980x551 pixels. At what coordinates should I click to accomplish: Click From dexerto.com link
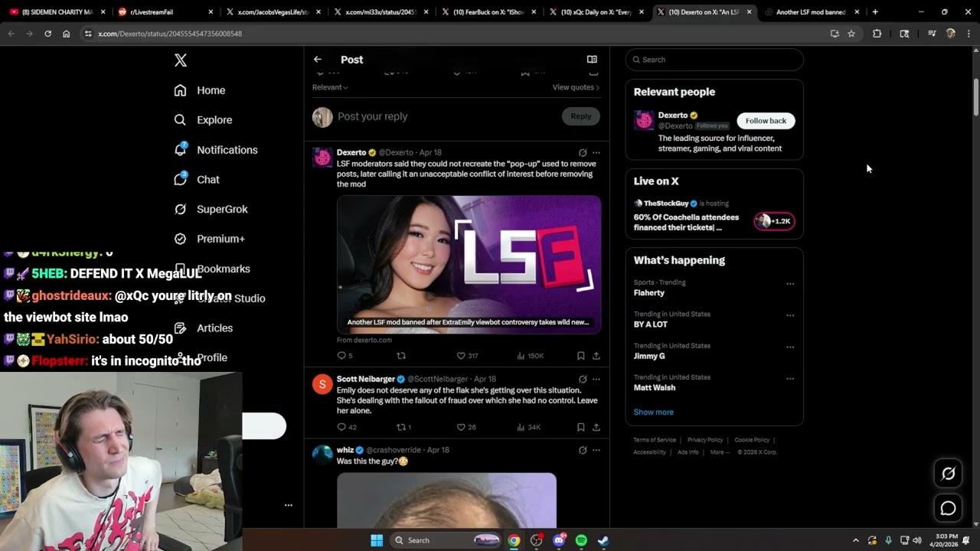[364, 340]
